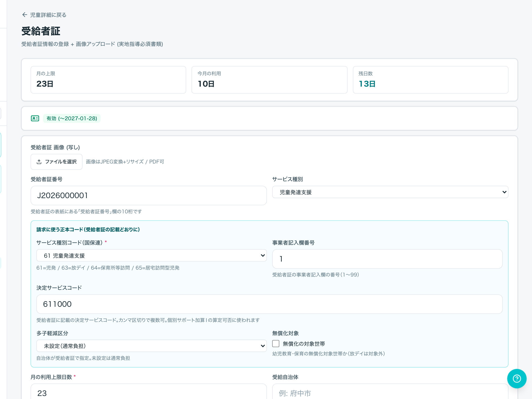
Task: Click the 残日数 13日 card
Action: 431,80
